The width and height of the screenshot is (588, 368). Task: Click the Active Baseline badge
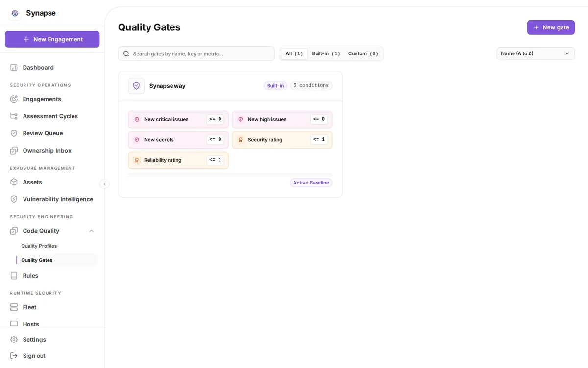[311, 183]
